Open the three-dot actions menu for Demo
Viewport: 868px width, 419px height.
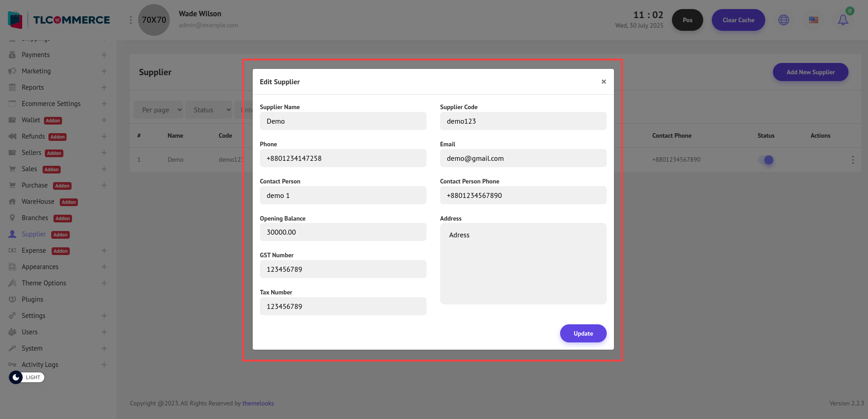click(853, 160)
